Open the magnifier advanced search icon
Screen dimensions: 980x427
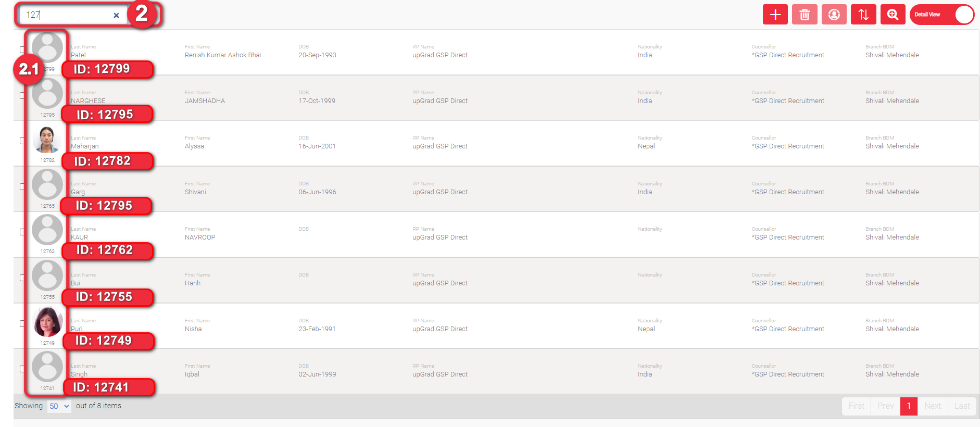893,15
